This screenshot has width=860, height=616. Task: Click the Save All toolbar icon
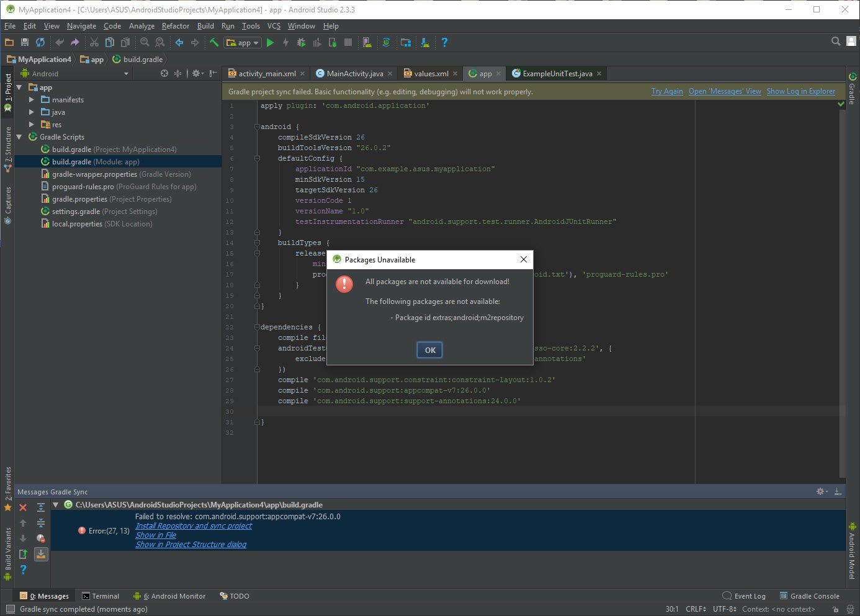25,42
